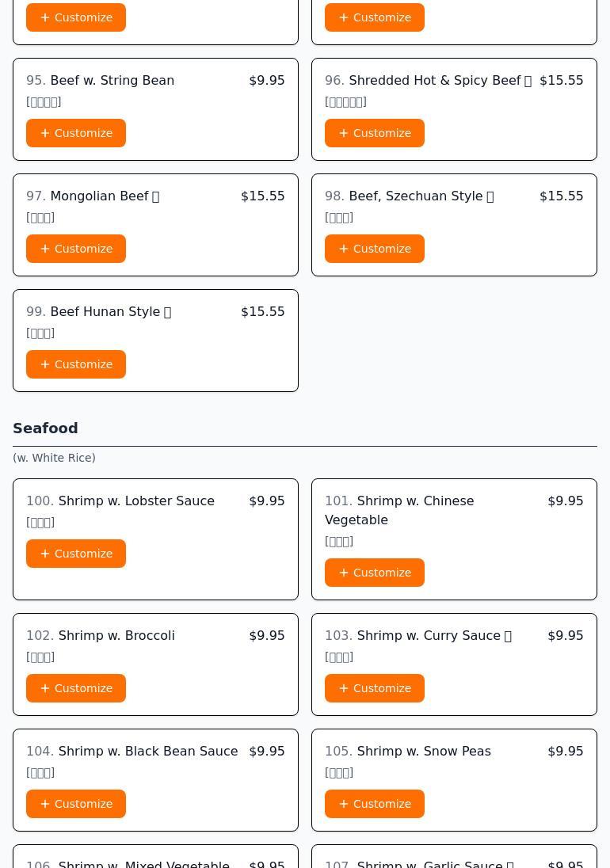The width and height of the screenshot is (610, 868).
Task: Click the Seafood section heading
Action: (x=45, y=428)
